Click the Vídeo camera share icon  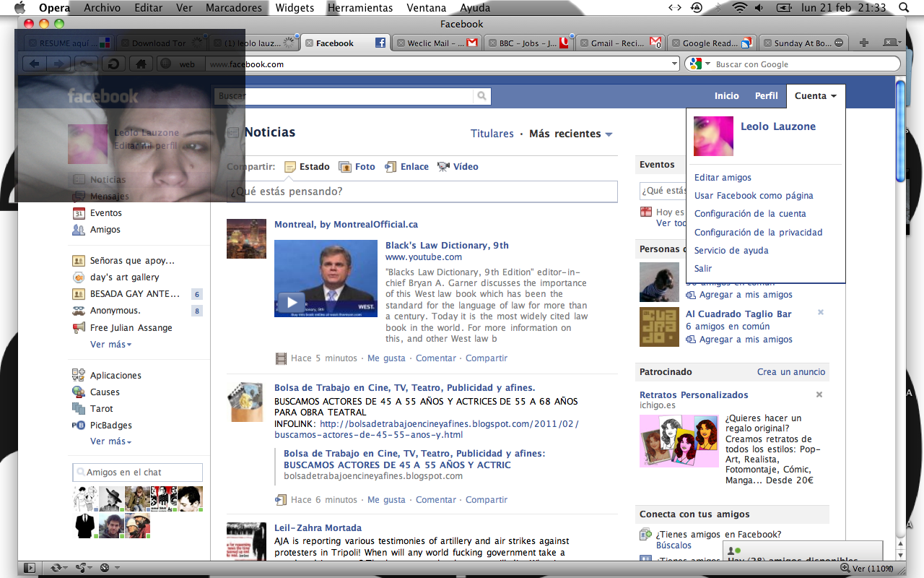[x=443, y=167]
